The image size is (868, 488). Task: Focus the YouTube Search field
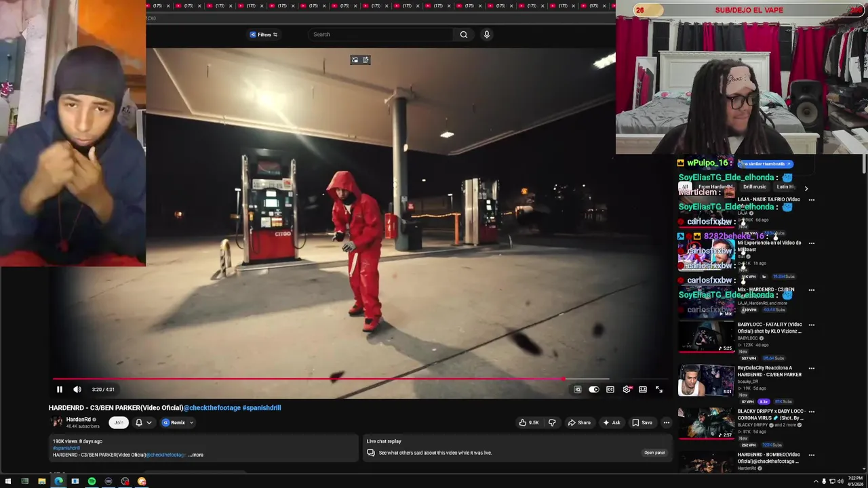click(381, 35)
